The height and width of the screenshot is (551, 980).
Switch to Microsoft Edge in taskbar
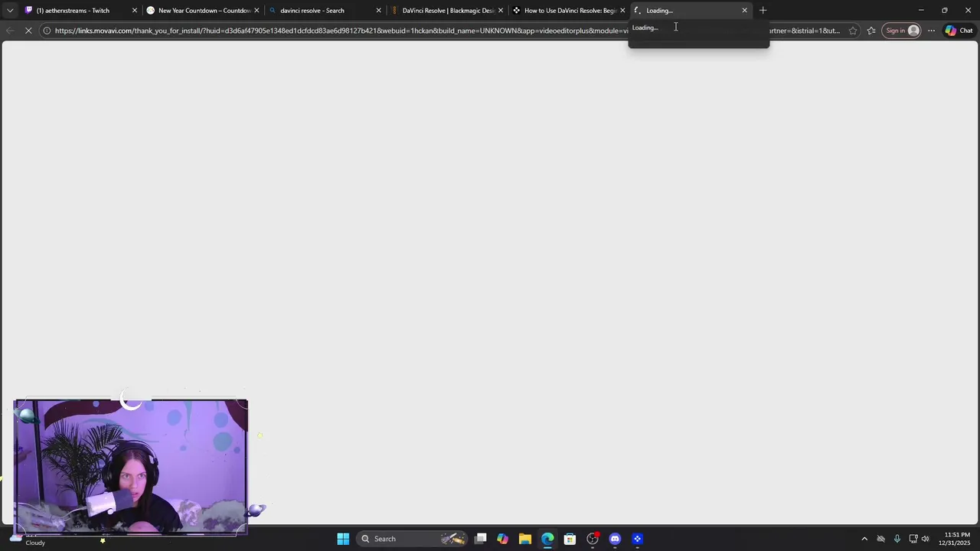tap(547, 539)
